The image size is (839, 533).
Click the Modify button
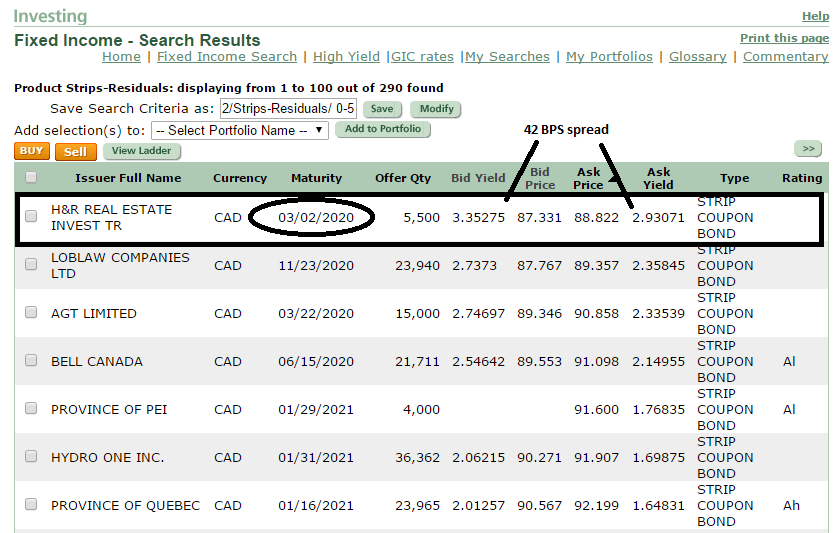(x=436, y=109)
